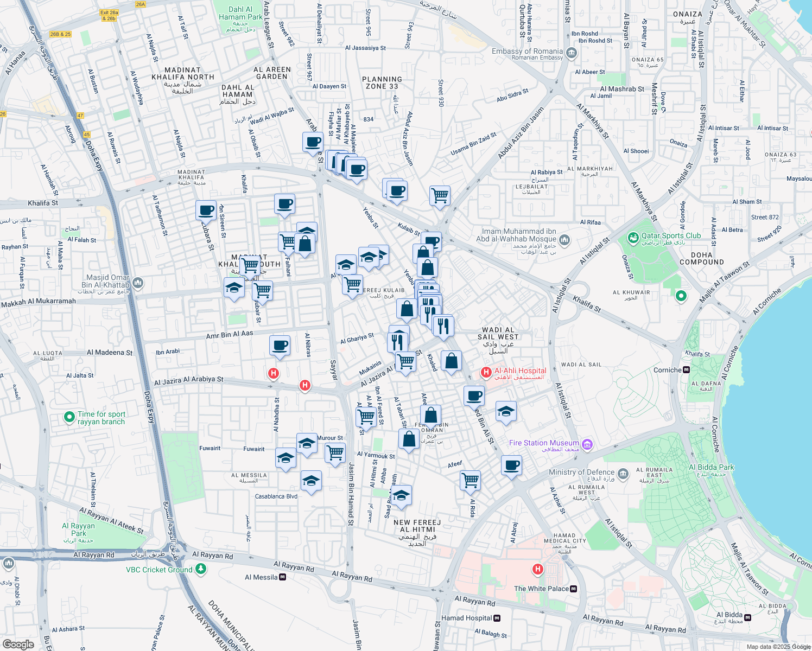Select the Dahl Al Hamam Park label
Image resolution: width=812 pixels, height=651 pixels.
240,13
